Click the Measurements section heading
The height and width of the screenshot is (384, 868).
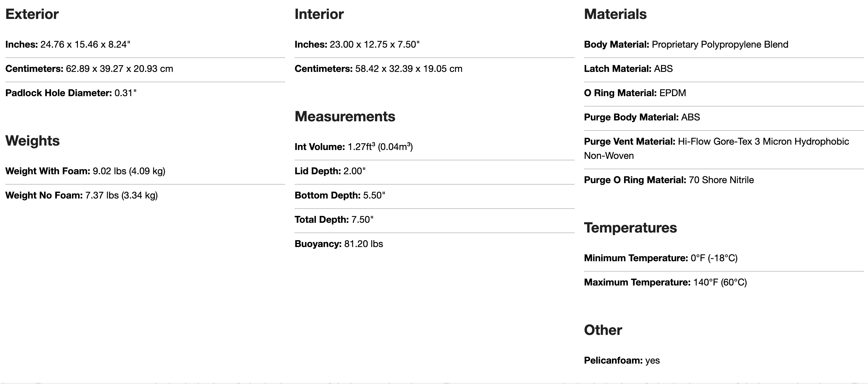point(345,117)
